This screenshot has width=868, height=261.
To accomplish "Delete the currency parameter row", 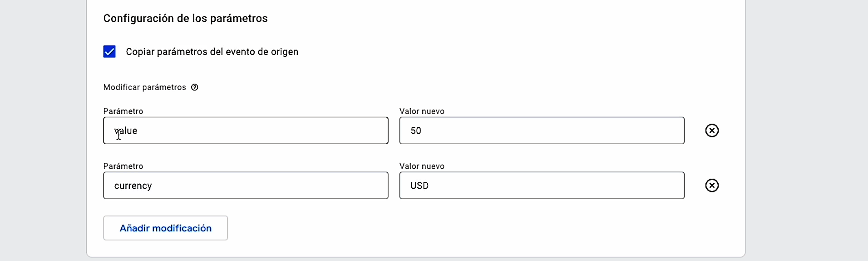I will (x=711, y=186).
